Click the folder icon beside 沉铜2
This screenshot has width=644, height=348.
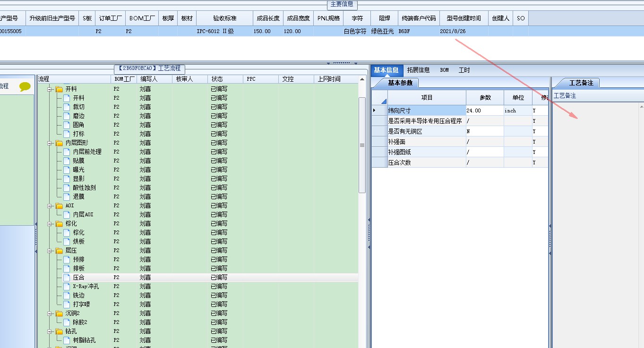(x=59, y=313)
